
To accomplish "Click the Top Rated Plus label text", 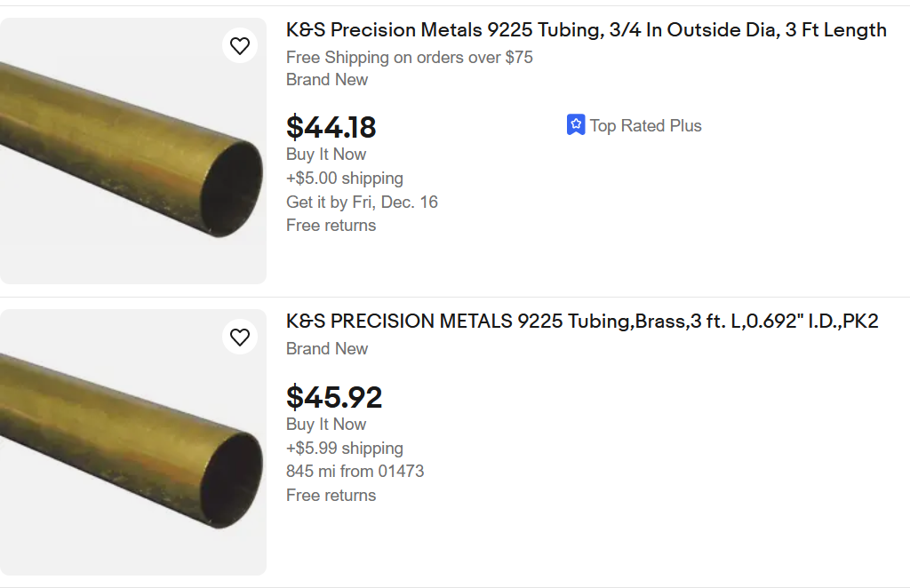I will tap(645, 126).
